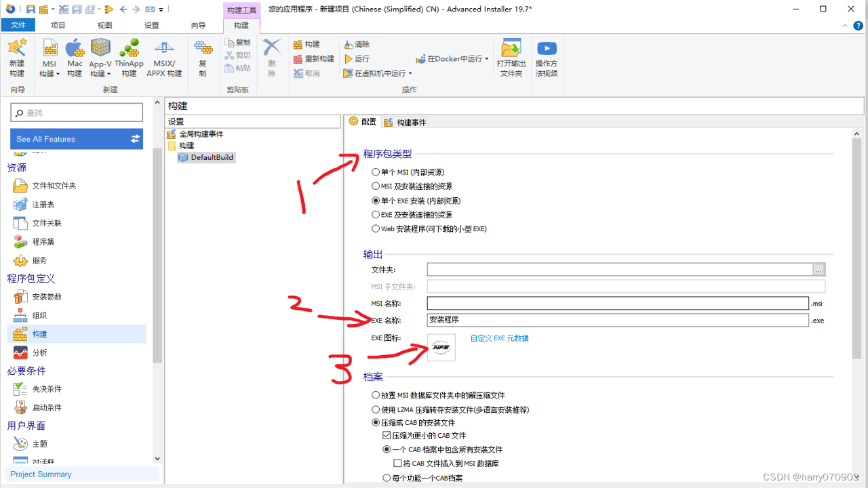868x488 pixels.
Task: Click the 重新构建 rebuild command
Action: click(x=314, y=59)
